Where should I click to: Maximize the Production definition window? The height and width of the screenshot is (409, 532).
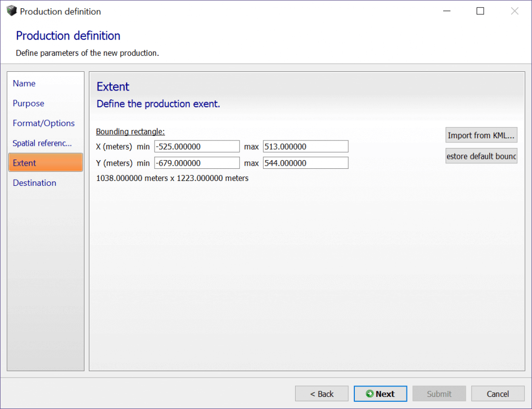480,11
